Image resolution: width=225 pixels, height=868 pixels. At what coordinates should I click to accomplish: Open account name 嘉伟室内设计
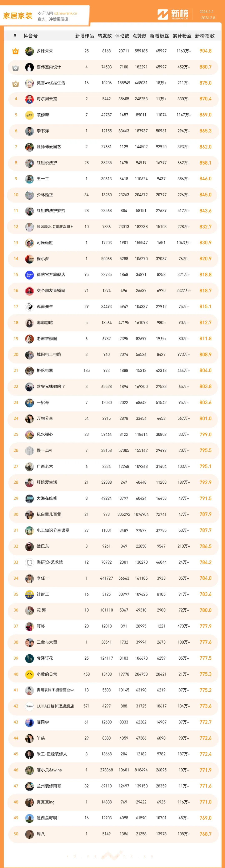pyautogui.click(x=49, y=67)
